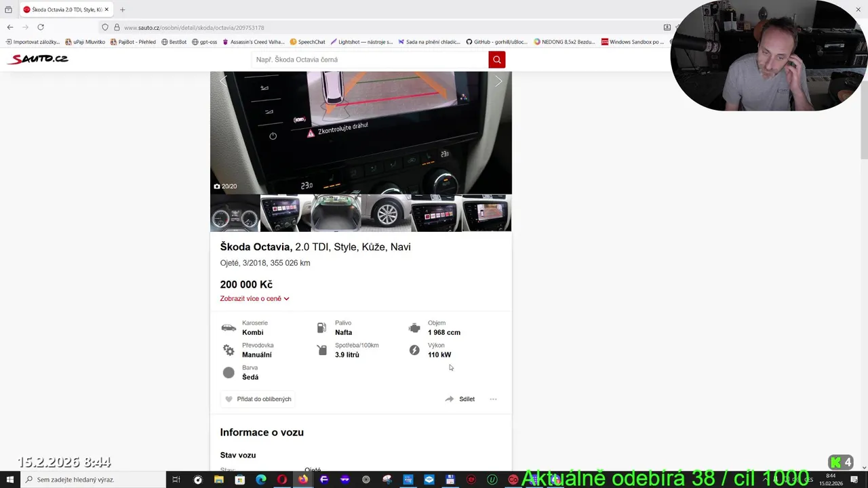Click the share arrow icon
The image size is (868, 488).
point(449,399)
